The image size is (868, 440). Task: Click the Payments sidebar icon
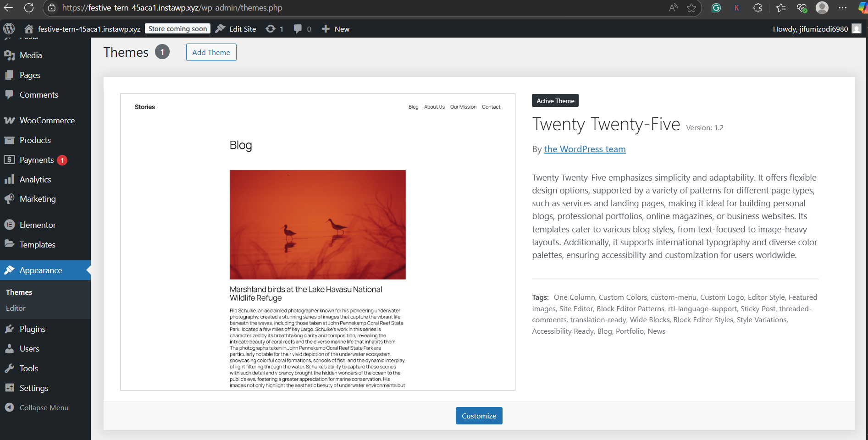pos(9,159)
